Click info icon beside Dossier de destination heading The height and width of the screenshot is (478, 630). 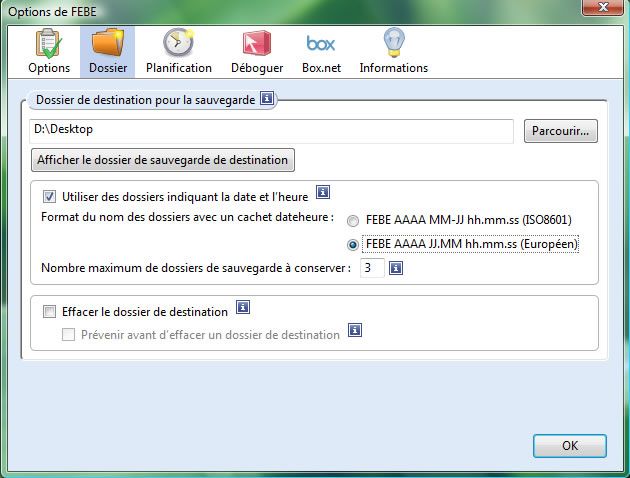[x=267, y=98]
